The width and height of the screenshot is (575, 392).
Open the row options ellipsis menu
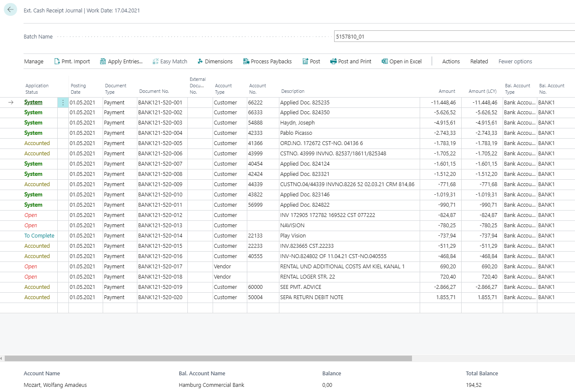coord(62,102)
